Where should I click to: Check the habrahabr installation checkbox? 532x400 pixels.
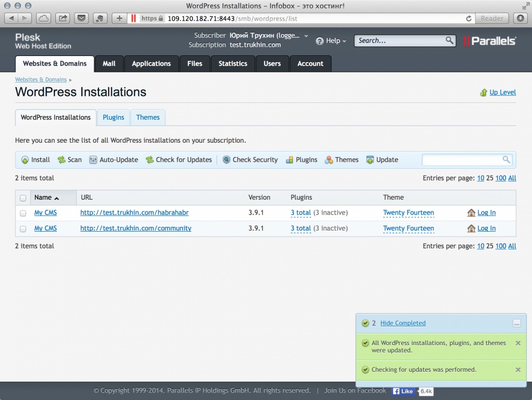pos(23,213)
